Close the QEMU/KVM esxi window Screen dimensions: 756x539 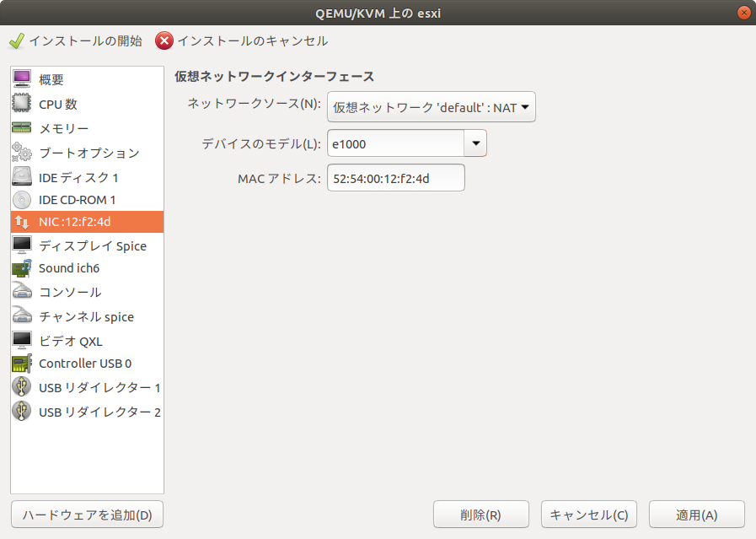[744, 12]
